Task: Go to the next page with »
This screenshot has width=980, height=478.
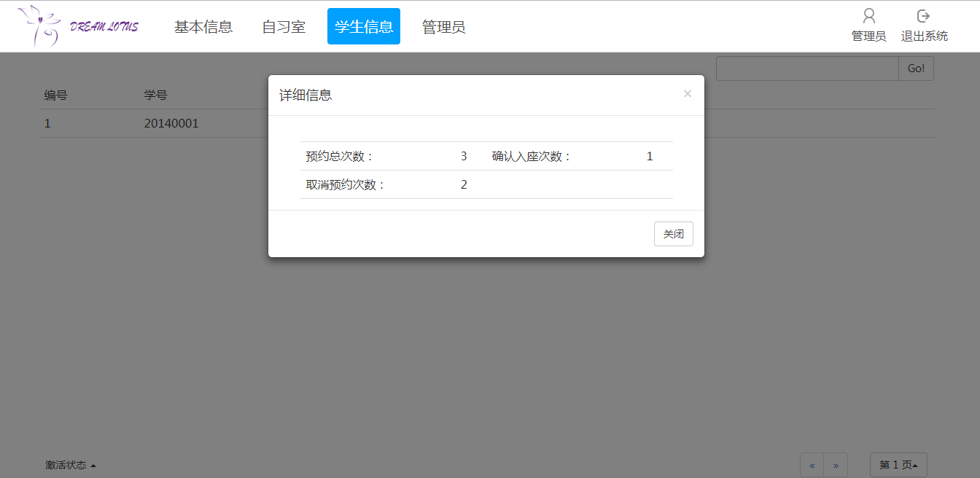Action: pyautogui.click(x=836, y=465)
